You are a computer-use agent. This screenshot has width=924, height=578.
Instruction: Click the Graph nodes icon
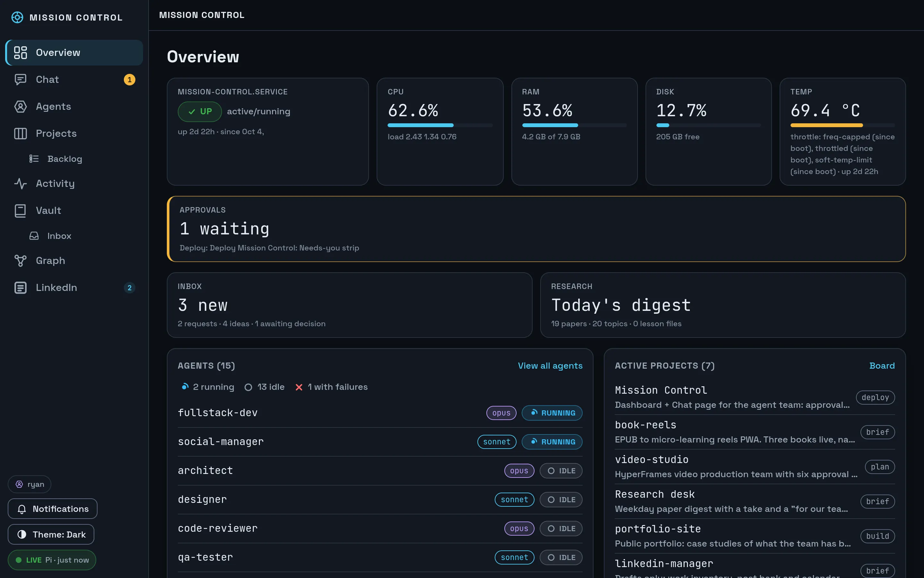click(x=20, y=261)
